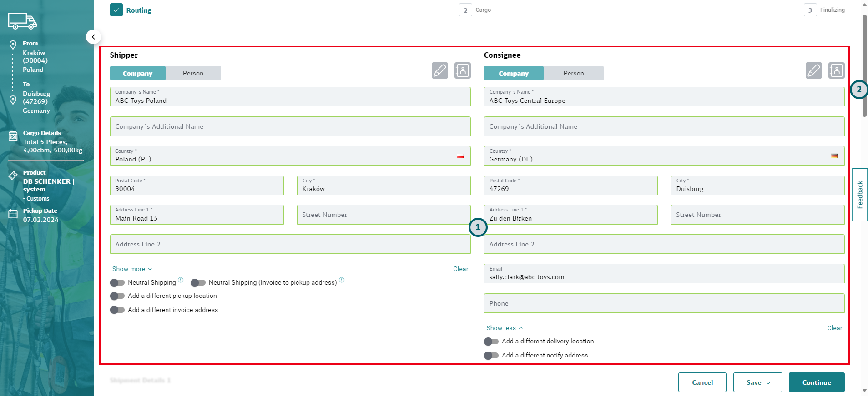868x397 pixels.
Task: Toggle Add a different pickup location
Action: click(117, 296)
